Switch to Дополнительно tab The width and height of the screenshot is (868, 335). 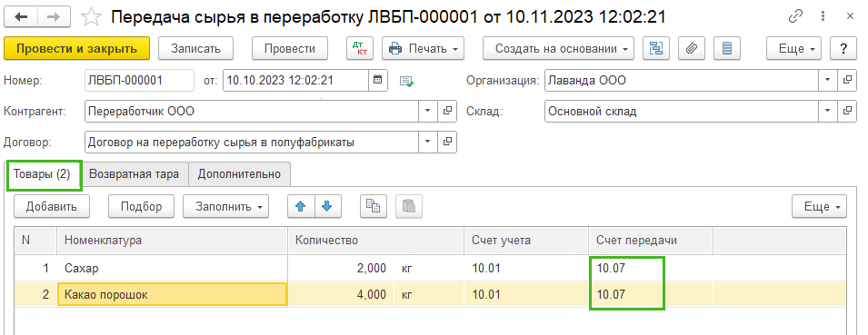click(x=239, y=174)
